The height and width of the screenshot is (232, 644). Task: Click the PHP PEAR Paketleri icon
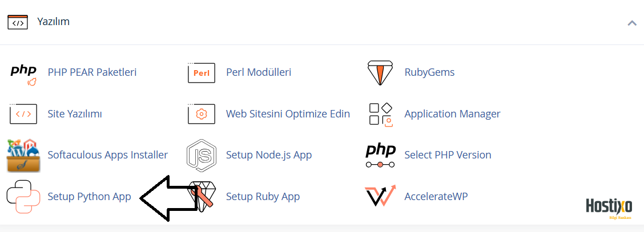[23, 74]
